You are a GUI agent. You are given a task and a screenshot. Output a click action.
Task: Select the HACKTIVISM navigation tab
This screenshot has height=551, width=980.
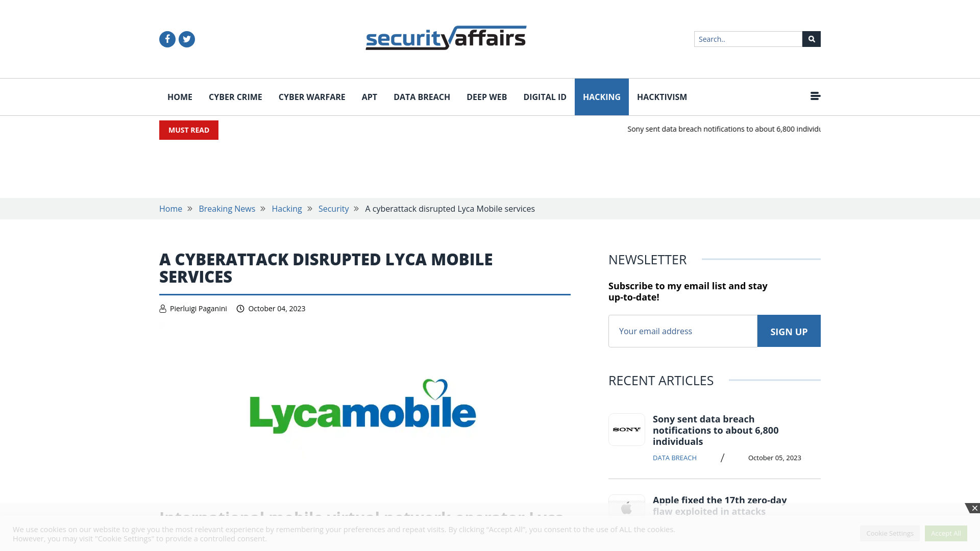coord(661,97)
